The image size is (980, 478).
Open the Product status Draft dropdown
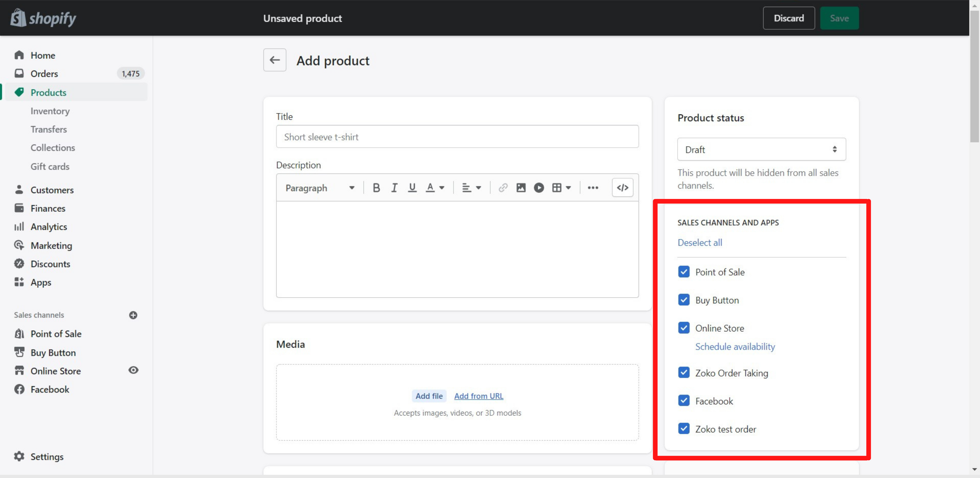tap(761, 149)
